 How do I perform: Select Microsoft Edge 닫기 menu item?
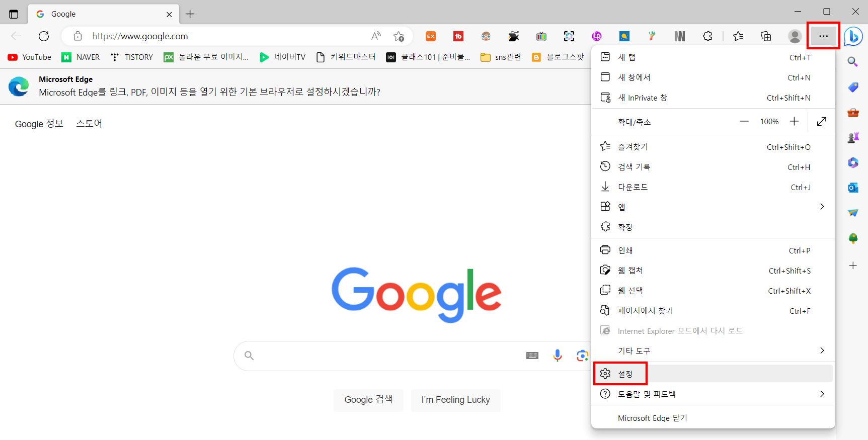click(713, 418)
